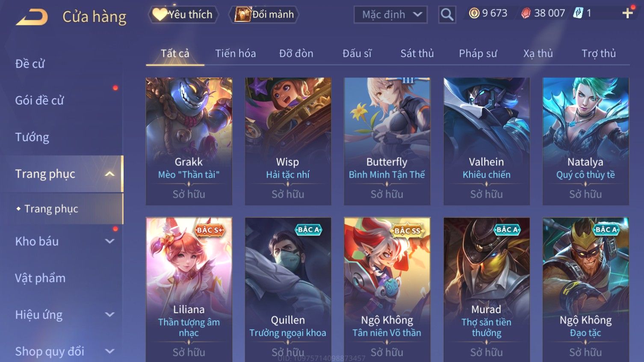644x362 pixels.
Task: Tap the gold coin currency icon
Action: [x=474, y=13]
